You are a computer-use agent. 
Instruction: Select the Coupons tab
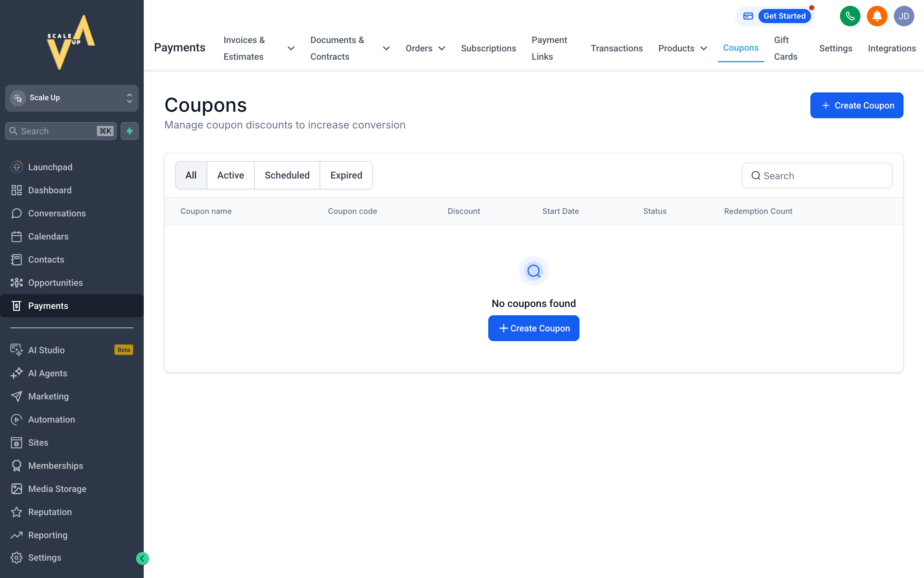pos(740,48)
